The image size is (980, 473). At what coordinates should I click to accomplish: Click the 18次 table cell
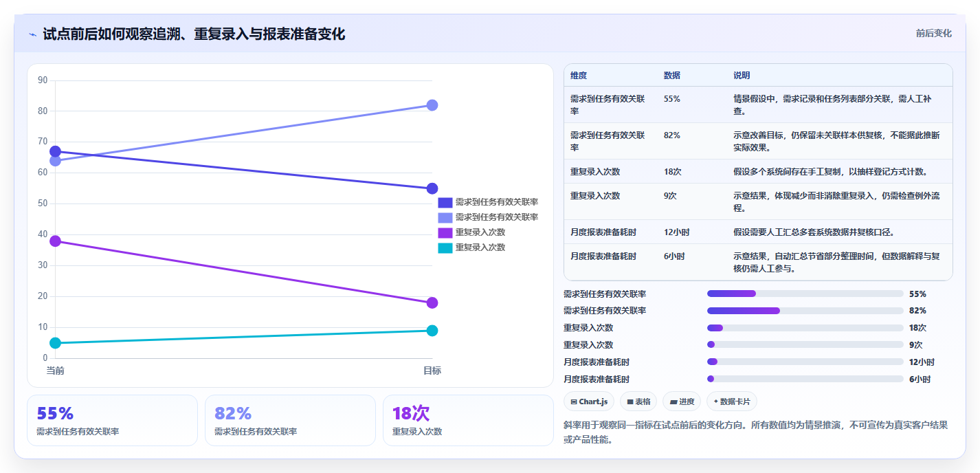click(673, 171)
